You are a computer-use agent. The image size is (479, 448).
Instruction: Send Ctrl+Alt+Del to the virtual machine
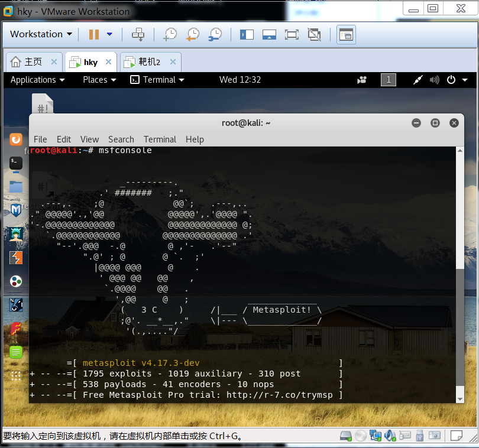pos(138,34)
